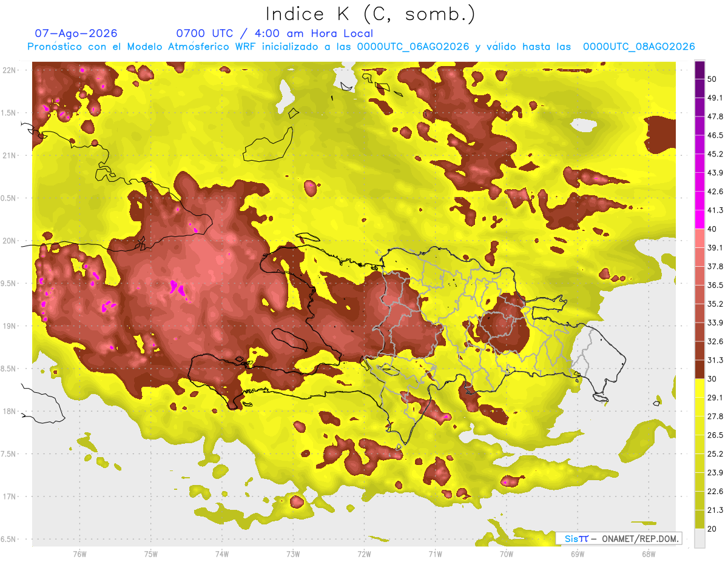Click the legend value '50'

713,79
